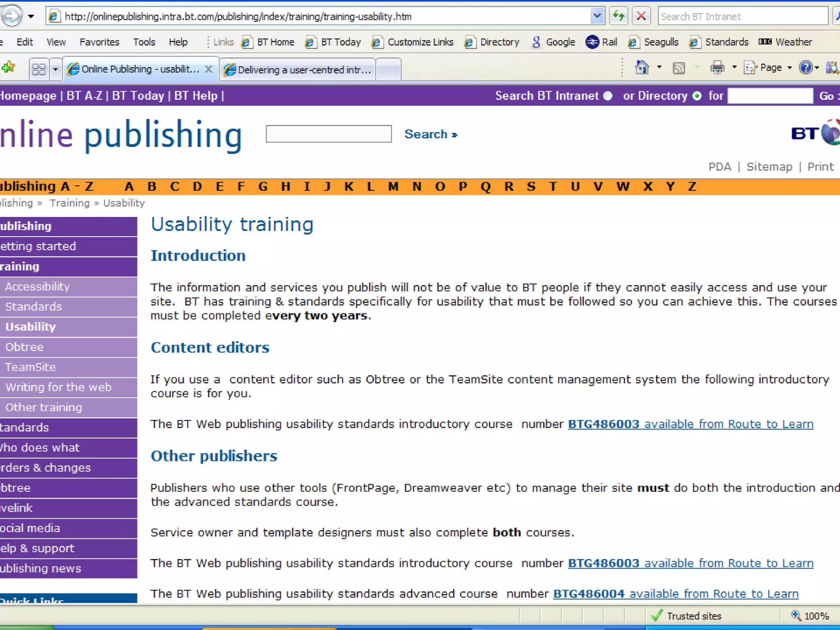Viewport: 840px width, 630px height.
Task: Select the Directory radio button
Action: click(x=697, y=96)
